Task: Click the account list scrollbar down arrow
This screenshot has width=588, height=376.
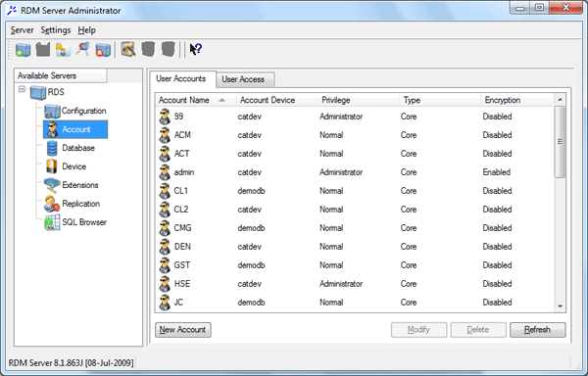Action: 560,306
